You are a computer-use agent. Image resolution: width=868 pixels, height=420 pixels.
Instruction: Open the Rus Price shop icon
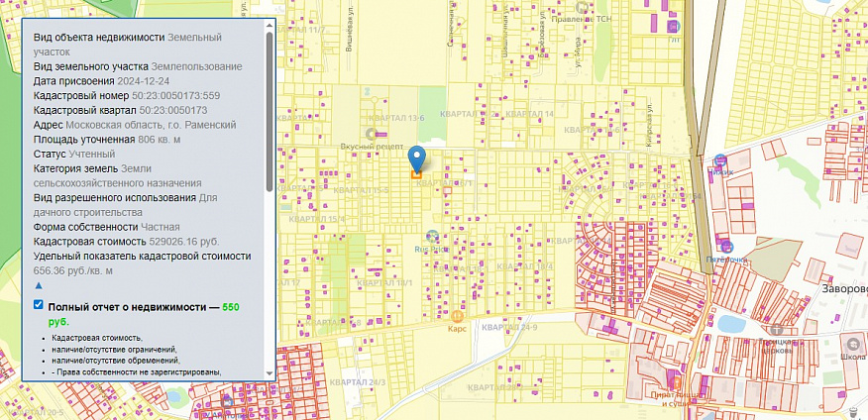(x=432, y=237)
